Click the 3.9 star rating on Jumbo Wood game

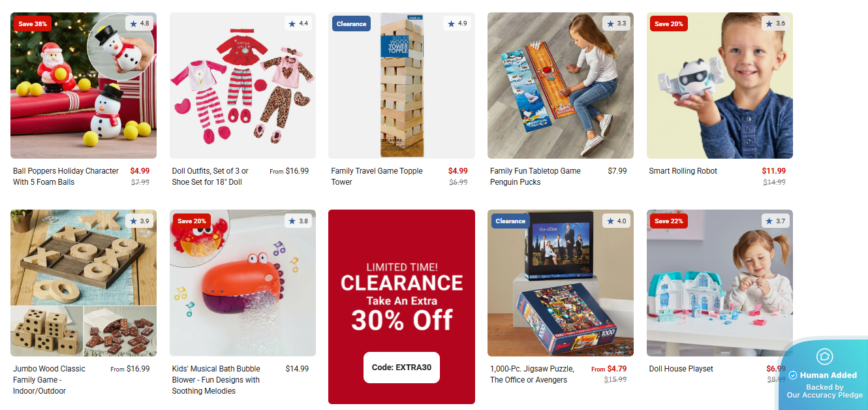139,221
